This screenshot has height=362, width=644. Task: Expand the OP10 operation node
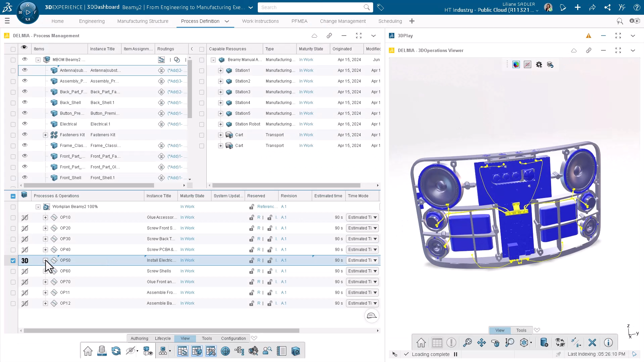(45, 217)
